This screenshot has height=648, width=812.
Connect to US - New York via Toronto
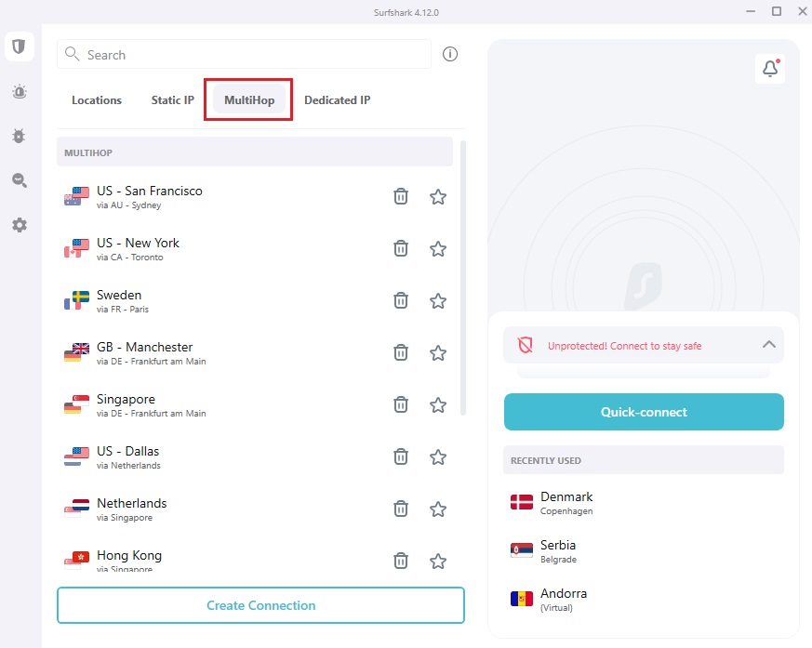255,249
